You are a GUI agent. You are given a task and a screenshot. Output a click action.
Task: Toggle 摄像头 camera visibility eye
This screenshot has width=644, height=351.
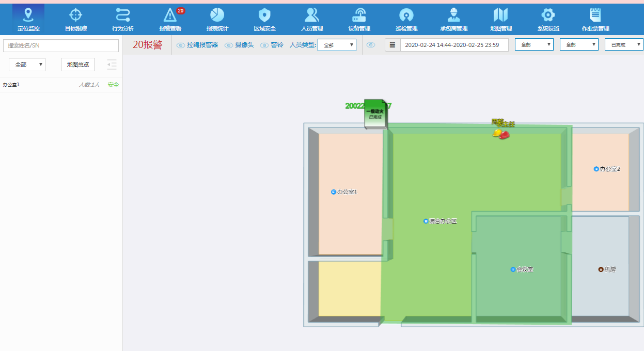229,45
